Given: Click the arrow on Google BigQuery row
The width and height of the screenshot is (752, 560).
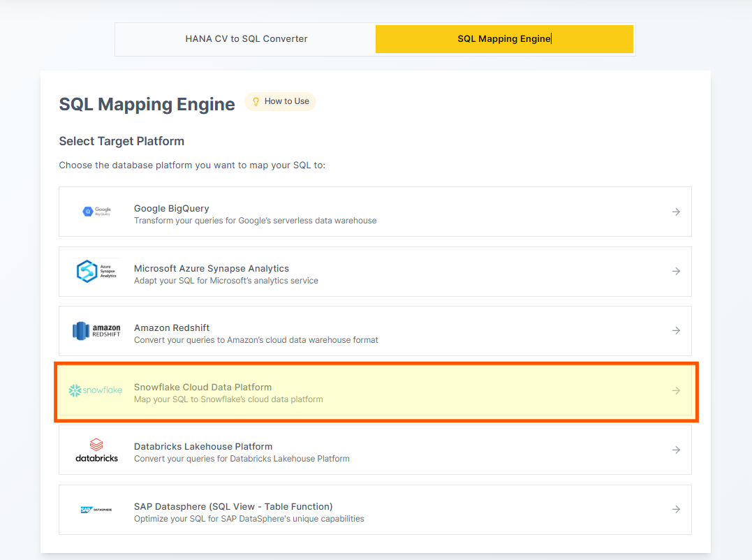Looking at the screenshot, I should click(x=676, y=212).
